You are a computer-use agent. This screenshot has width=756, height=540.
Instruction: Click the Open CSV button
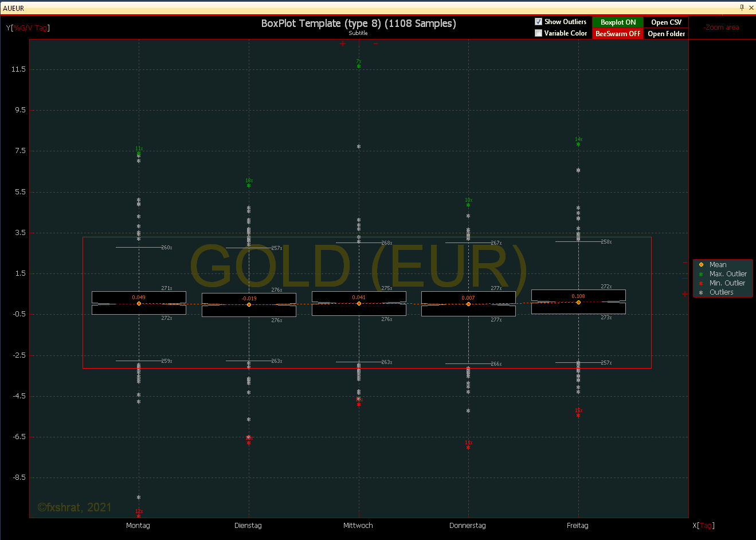click(666, 22)
